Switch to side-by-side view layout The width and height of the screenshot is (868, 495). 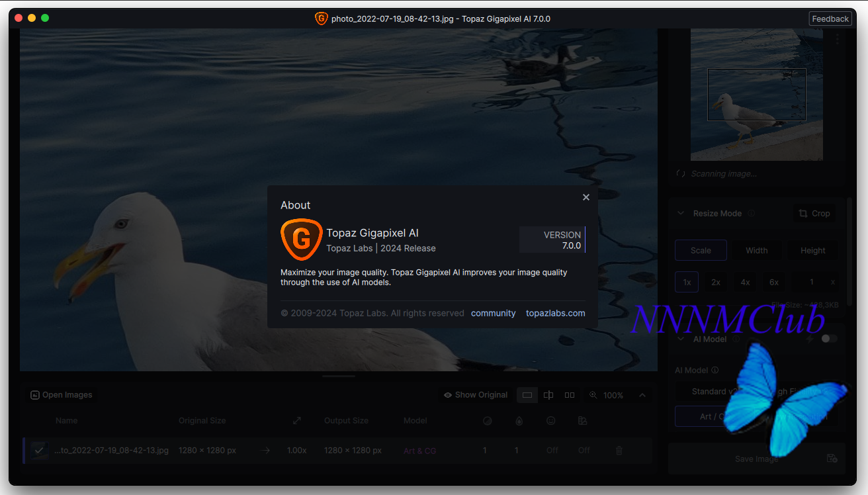click(x=570, y=395)
